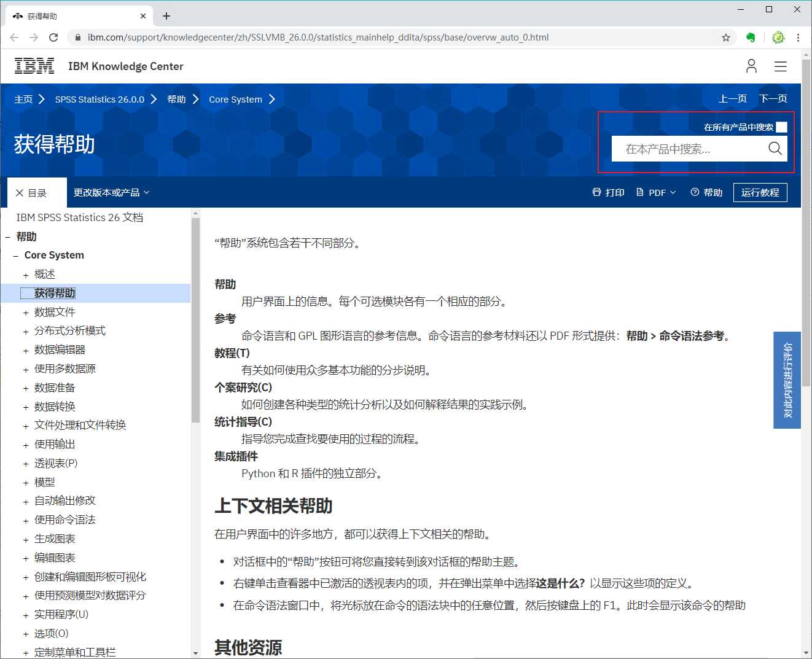This screenshot has width=812, height=659.
Task: Reload the page
Action: 53,37
